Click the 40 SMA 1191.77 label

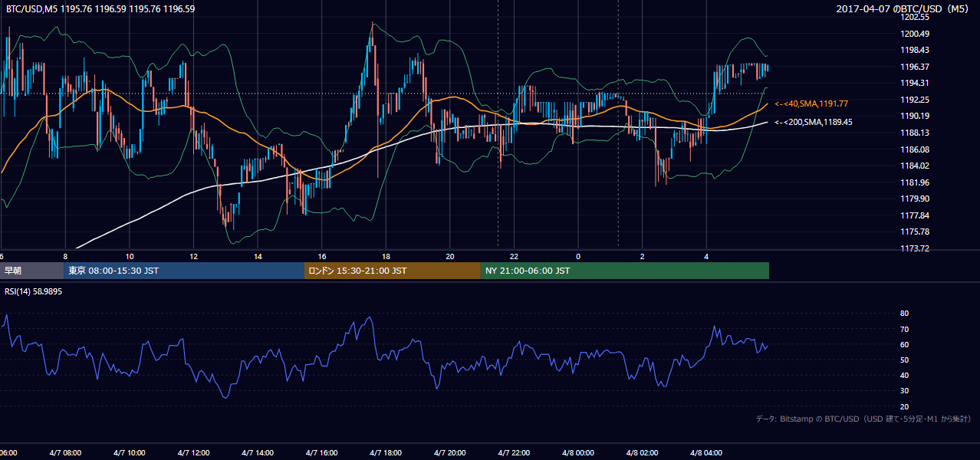pyautogui.click(x=811, y=103)
